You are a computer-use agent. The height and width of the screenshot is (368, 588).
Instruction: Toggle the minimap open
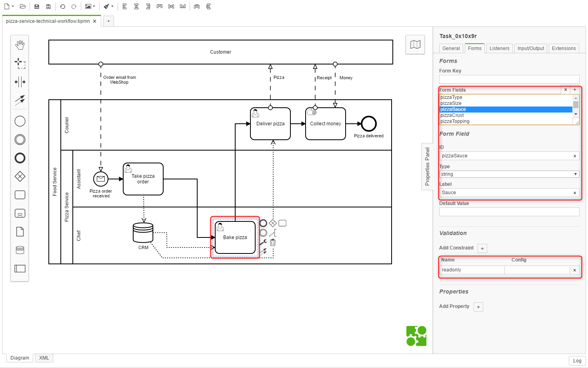click(415, 44)
